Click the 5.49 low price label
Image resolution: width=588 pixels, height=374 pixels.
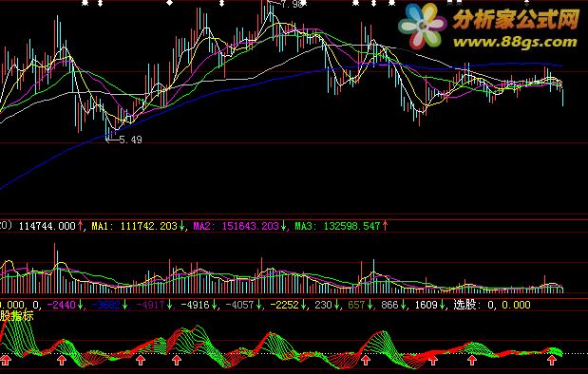pos(130,140)
